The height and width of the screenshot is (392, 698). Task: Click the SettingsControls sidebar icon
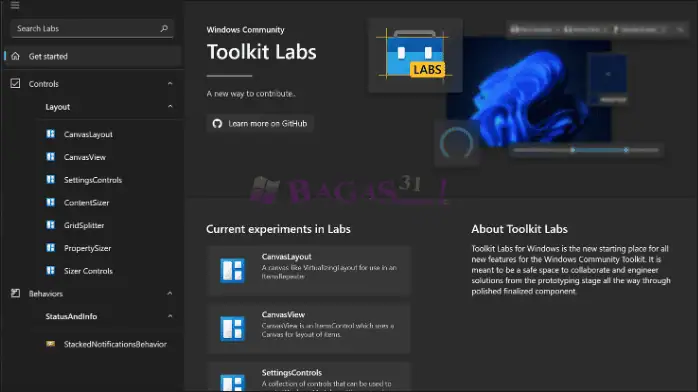pyautogui.click(x=51, y=180)
